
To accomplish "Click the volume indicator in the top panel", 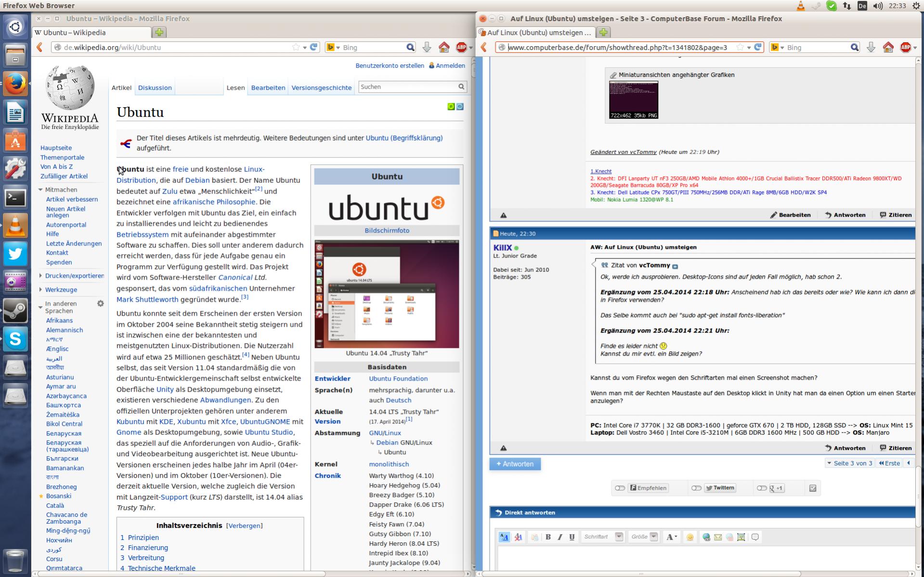I will coord(878,6).
